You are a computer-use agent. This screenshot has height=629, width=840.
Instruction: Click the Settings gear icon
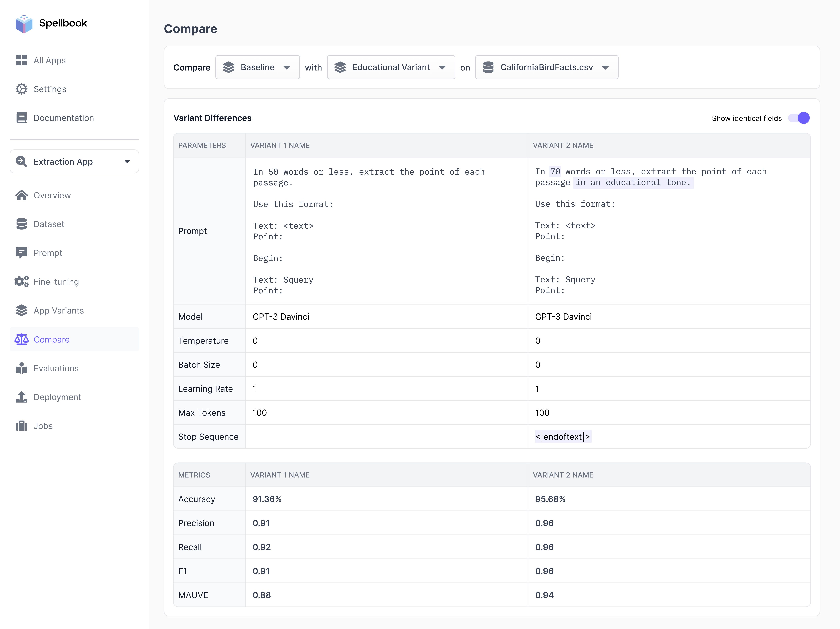tap(22, 89)
